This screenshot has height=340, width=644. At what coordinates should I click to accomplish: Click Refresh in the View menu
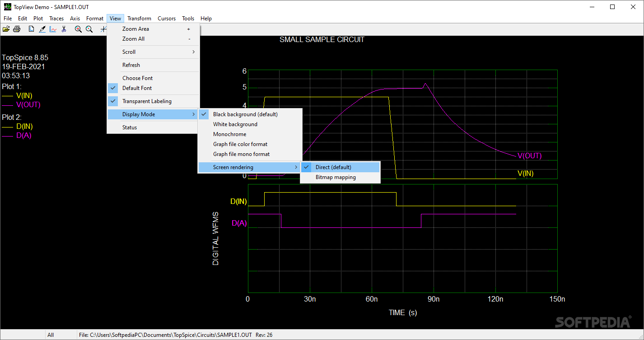[x=153, y=65]
